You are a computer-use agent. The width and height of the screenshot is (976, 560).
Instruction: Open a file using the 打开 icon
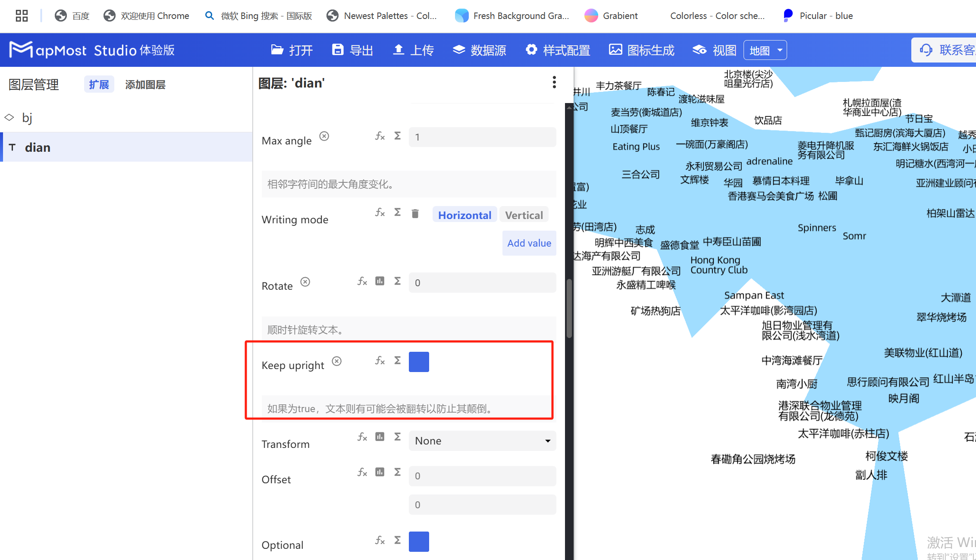[x=292, y=50]
